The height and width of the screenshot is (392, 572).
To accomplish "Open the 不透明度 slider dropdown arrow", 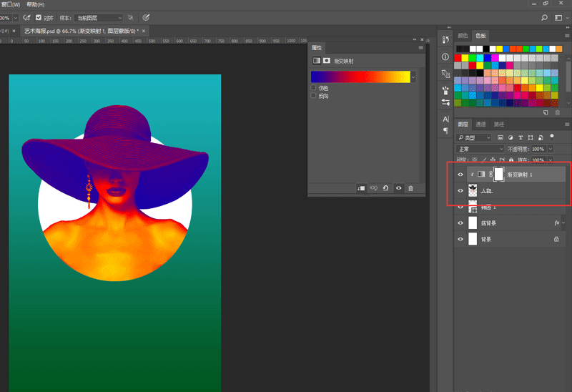I will click(551, 149).
